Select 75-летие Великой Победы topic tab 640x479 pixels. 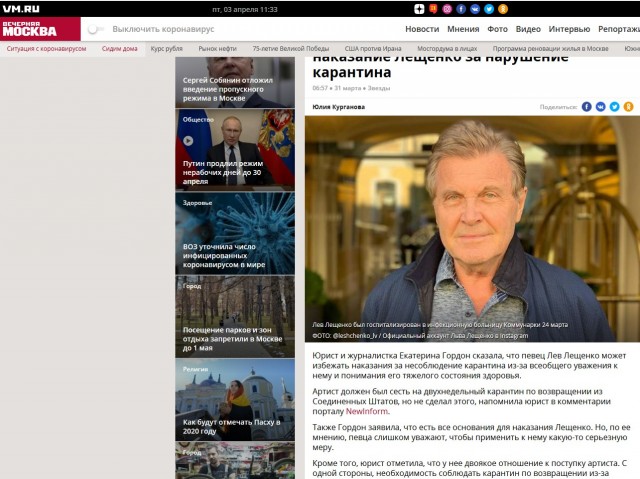[x=291, y=49]
